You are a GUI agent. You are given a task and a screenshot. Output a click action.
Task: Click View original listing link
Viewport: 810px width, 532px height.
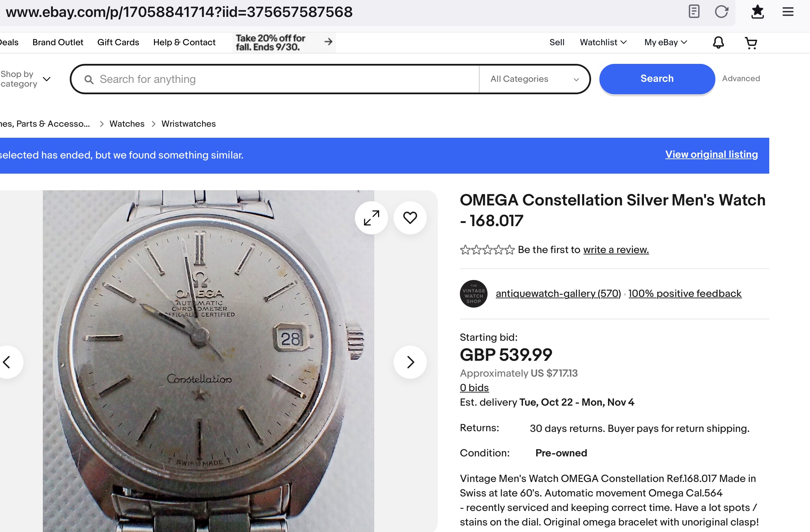pyautogui.click(x=711, y=155)
